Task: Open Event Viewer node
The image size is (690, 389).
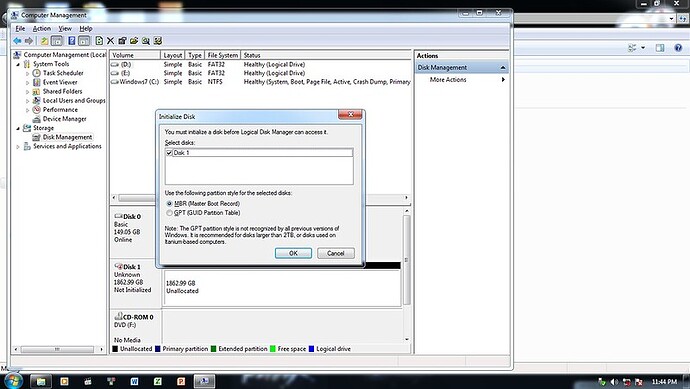Action: 60,82
